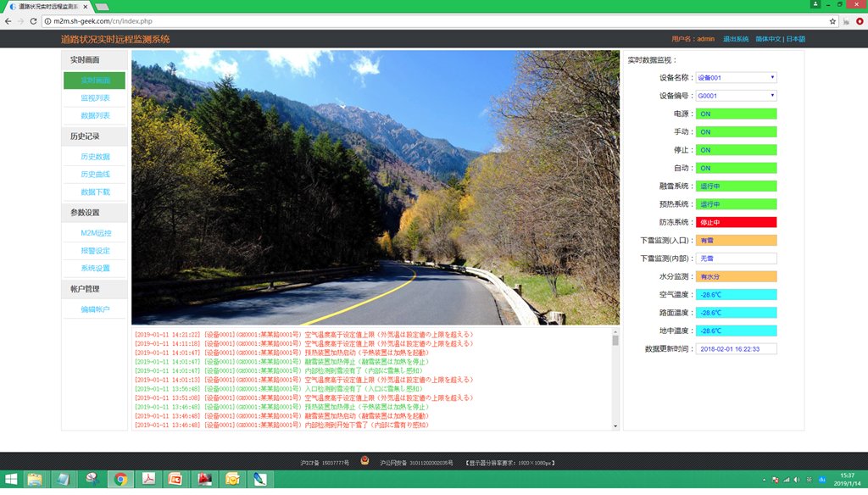Click the cyan 空气温度 value field
The height and width of the screenshot is (495, 868).
(x=736, y=295)
